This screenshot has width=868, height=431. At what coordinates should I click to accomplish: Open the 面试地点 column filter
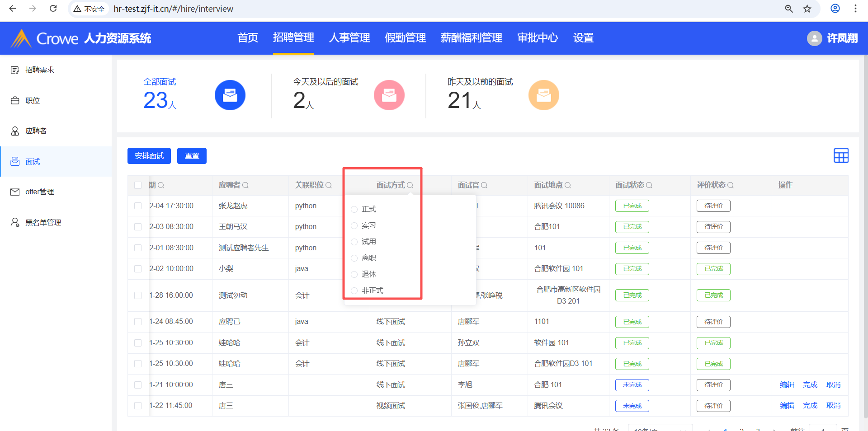point(568,185)
